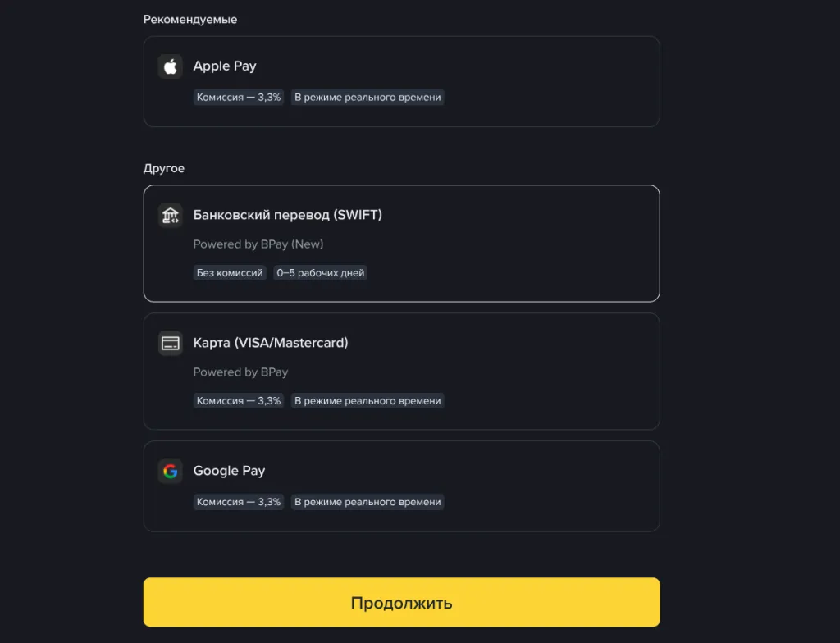Select the Apple Pay payment option
Viewport: 840px width, 643px height.
pyautogui.click(x=401, y=81)
